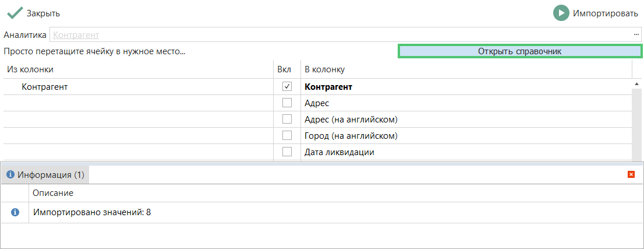Select the Контрагент source column cell
644x249 pixels.
pos(45,87)
